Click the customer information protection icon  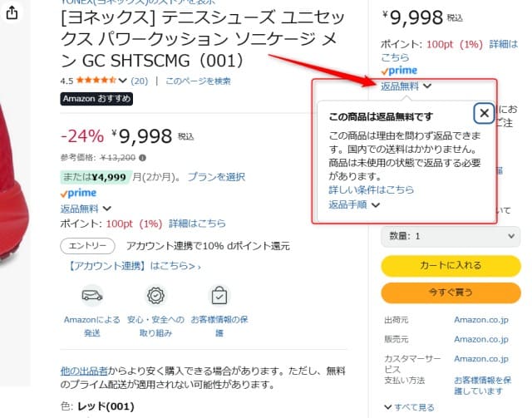point(219,295)
